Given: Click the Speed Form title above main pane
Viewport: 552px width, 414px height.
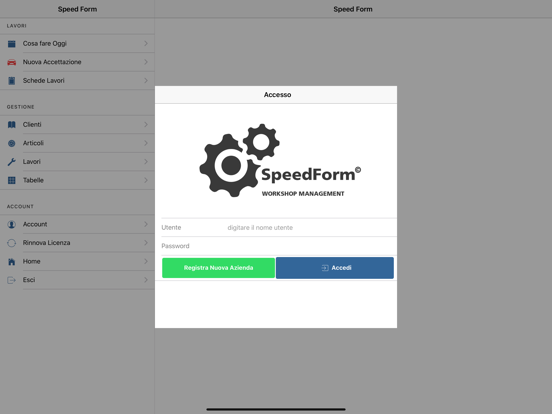Looking at the screenshot, I should click(353, 9).
